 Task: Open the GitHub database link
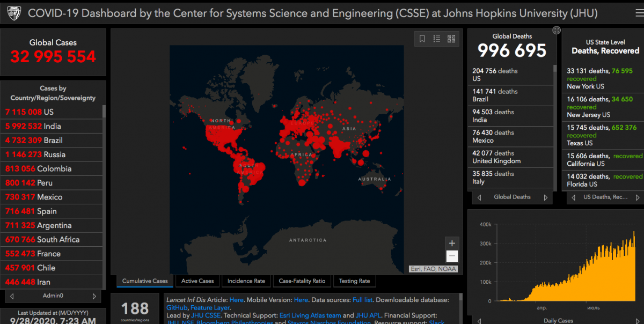pos(177,308)
